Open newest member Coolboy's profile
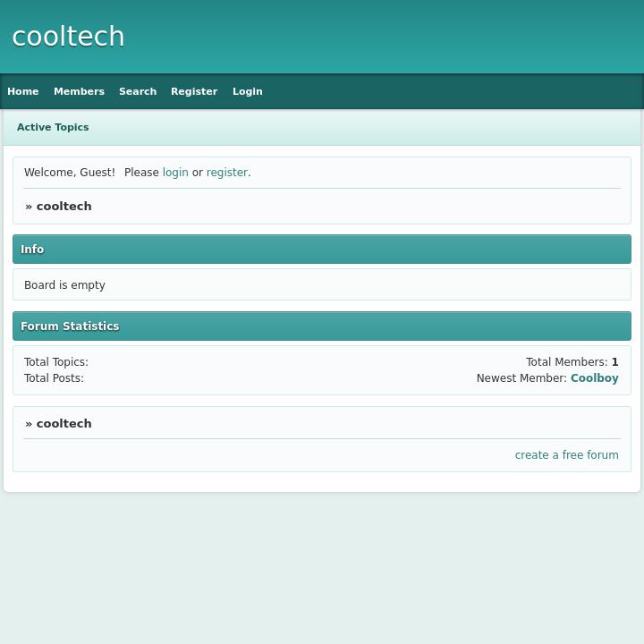 click(594, 378)
